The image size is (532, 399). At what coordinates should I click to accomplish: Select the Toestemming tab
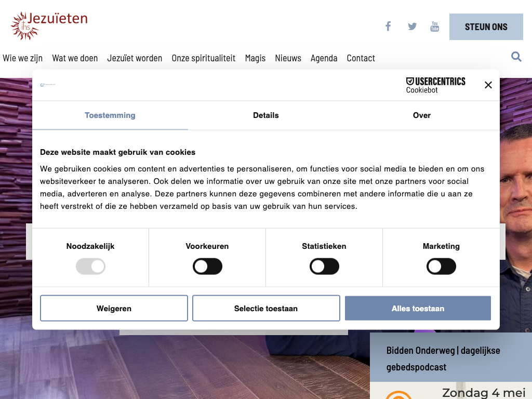110,115
